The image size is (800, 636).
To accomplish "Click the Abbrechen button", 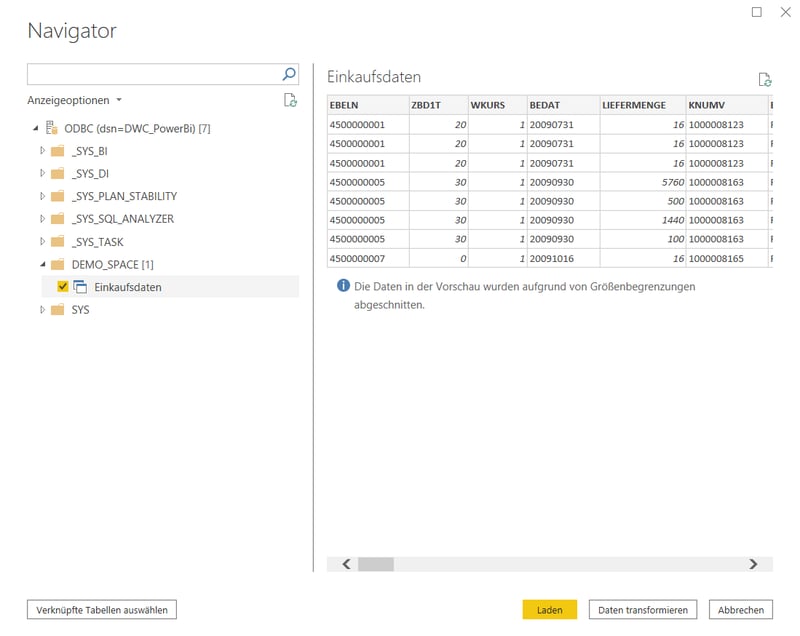I will [741, 609].
